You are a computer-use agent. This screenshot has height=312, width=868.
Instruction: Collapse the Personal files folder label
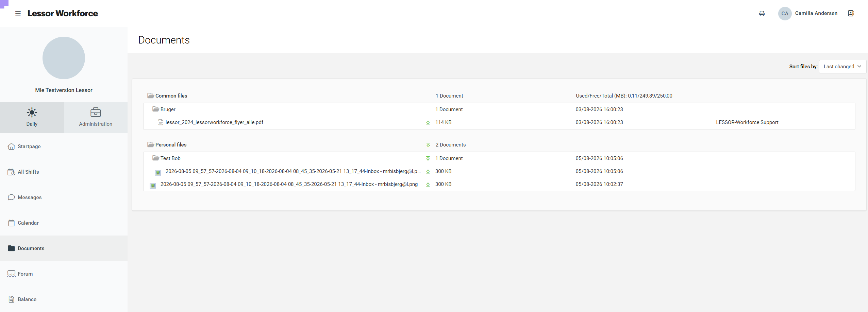[171, 145]
